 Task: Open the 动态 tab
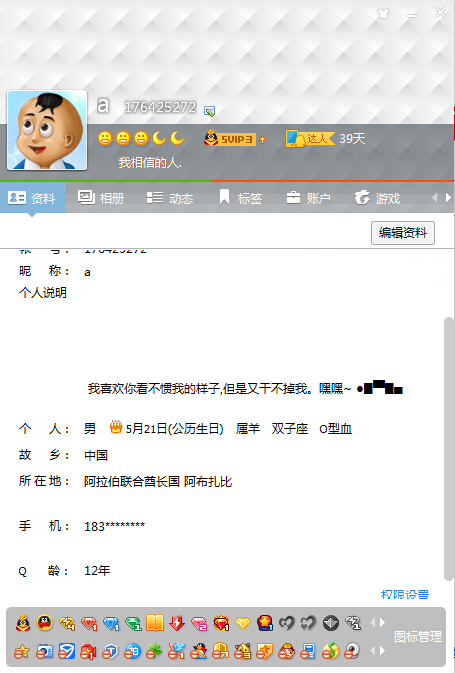point(170,198)
